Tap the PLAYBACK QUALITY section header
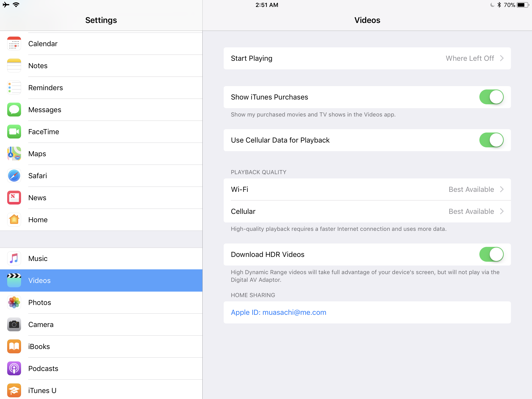 pyautogui.click(x=259, y=172)
